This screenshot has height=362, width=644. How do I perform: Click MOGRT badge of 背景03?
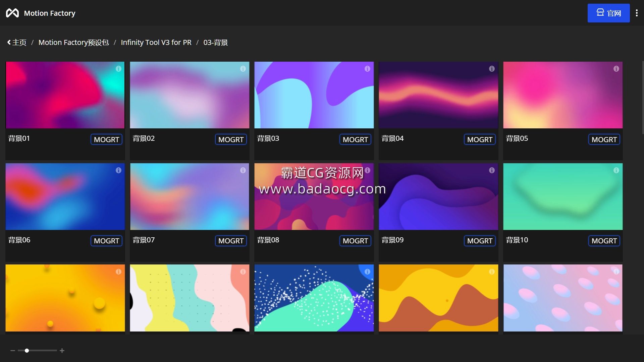pos(355,139)
